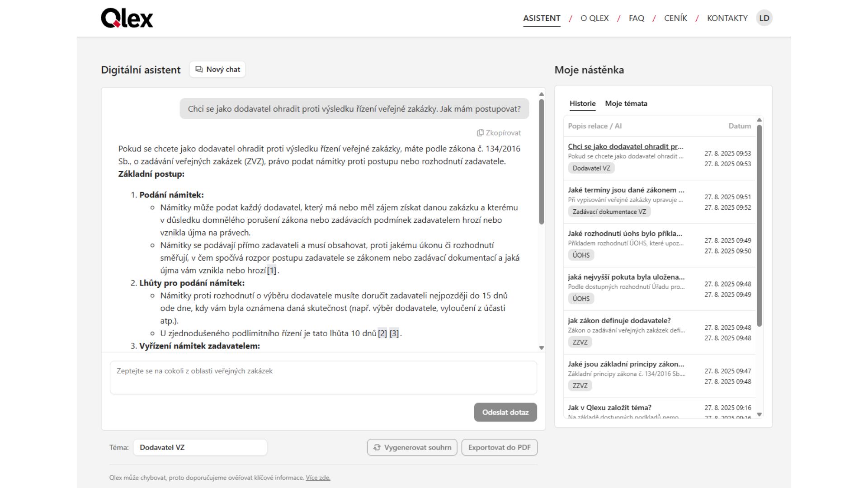Screen dimensions: 868x488
Task: Click the 'Základní postup:' text
Action: [151, 174]
